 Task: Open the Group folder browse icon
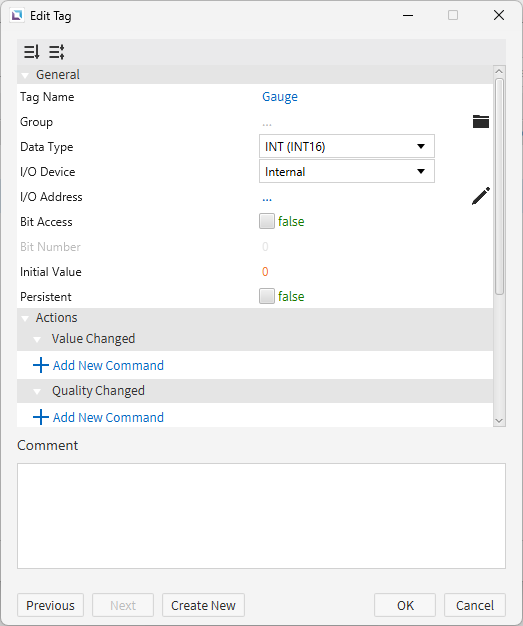481,121
